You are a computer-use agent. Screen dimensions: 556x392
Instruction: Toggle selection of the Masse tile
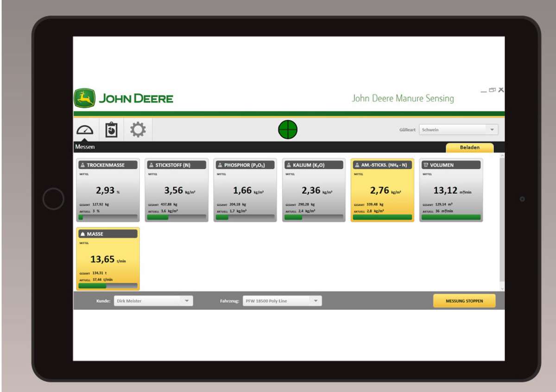(x=108, y=259)
